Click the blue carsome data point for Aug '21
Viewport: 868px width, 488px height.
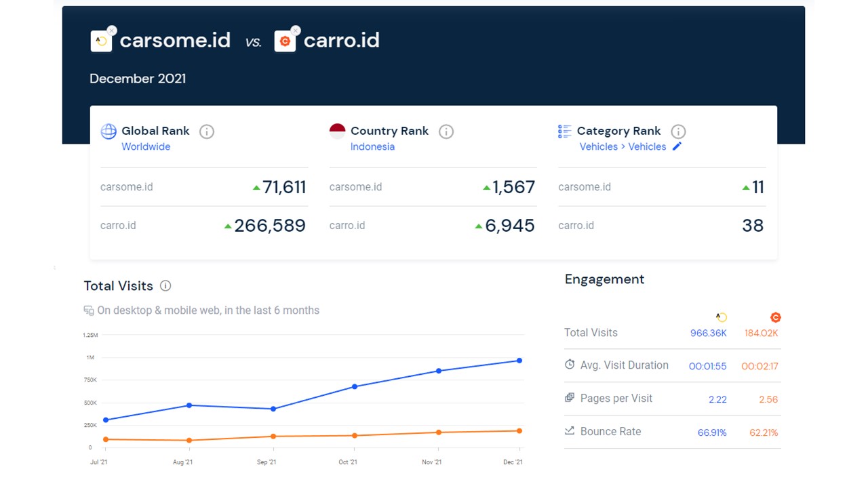189,405
